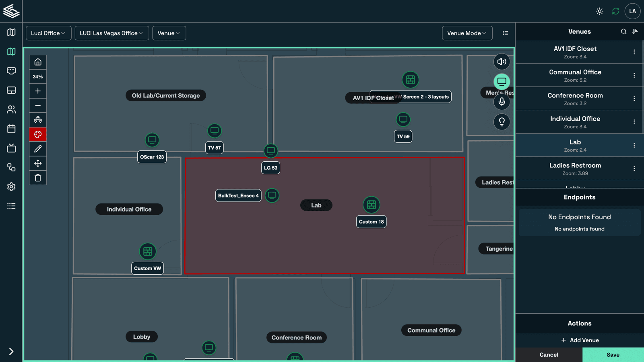
Task: Toggle the display screen layer filter
Action: pos(502,82)
